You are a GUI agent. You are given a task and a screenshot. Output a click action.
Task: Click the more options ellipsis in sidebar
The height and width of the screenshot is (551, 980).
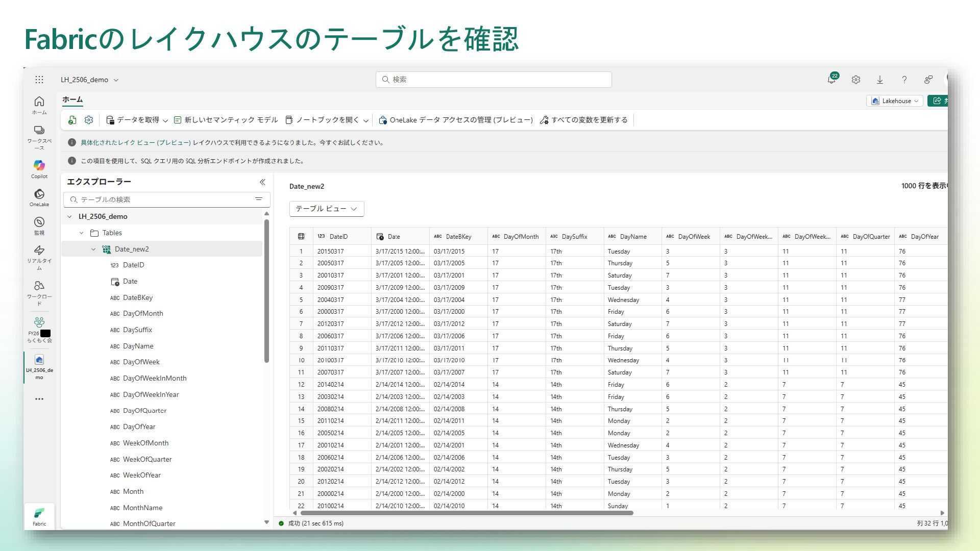point(39,399)
